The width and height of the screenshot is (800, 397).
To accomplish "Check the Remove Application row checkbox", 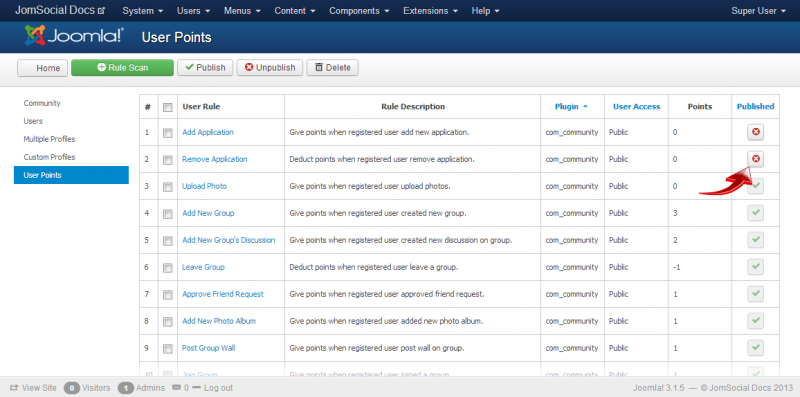I will [167, 160].
